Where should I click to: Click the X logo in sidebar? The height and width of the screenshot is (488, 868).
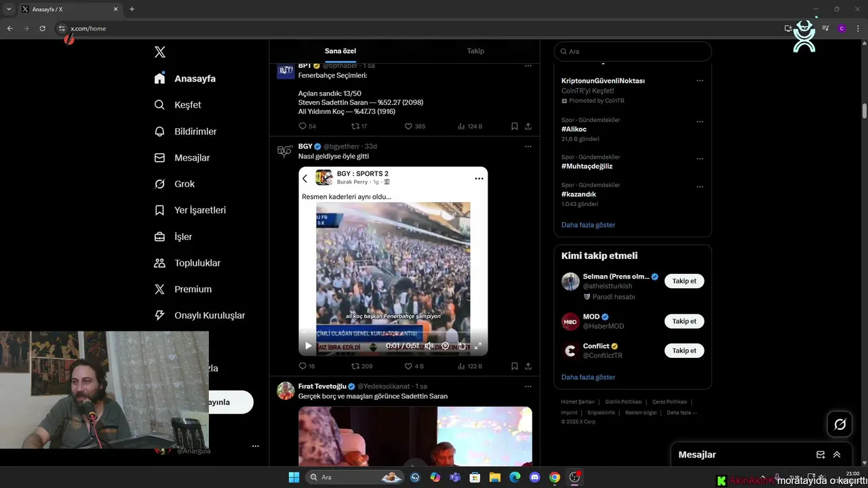[160, 52]
